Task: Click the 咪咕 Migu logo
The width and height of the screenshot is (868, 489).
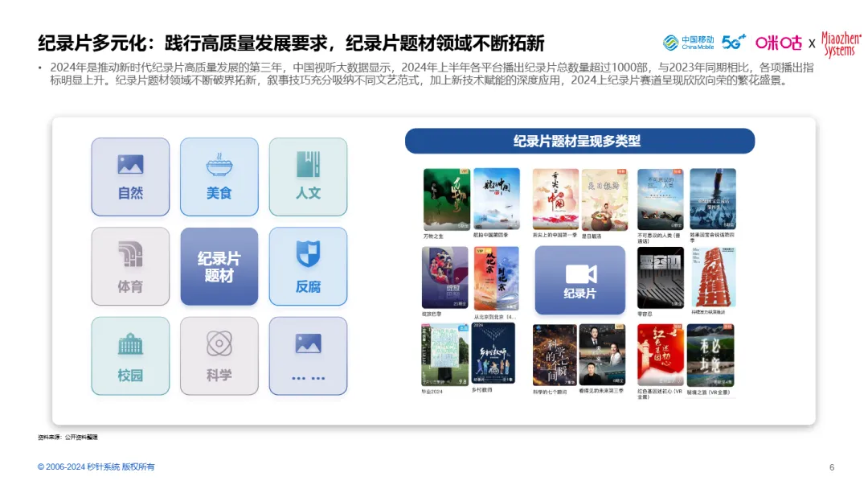Action: pos(778,43)
